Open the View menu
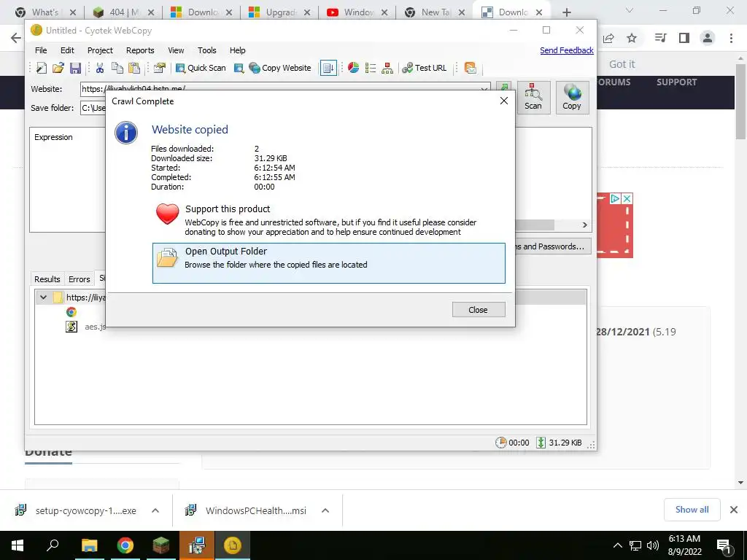 [x=176, y=50]
